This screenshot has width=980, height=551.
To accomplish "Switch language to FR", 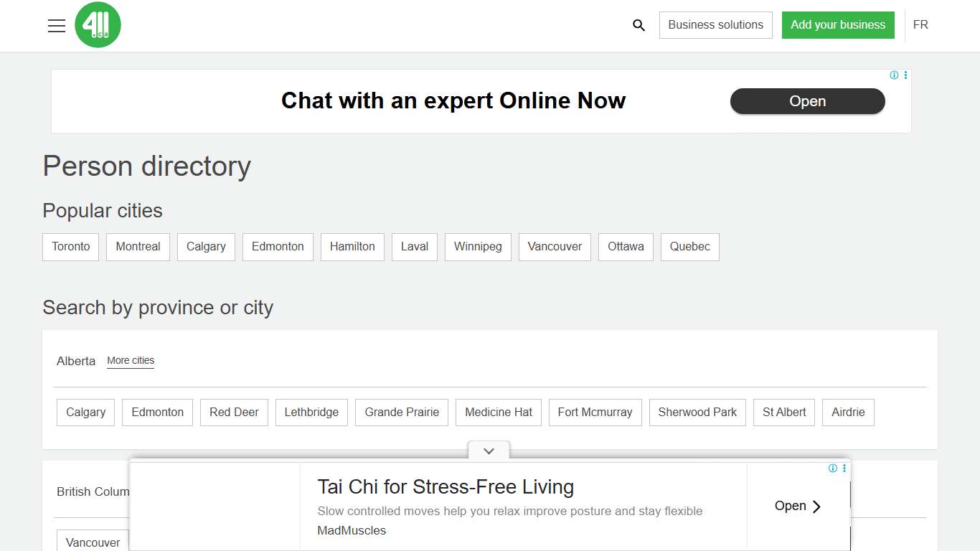I will tap(920, 25).
